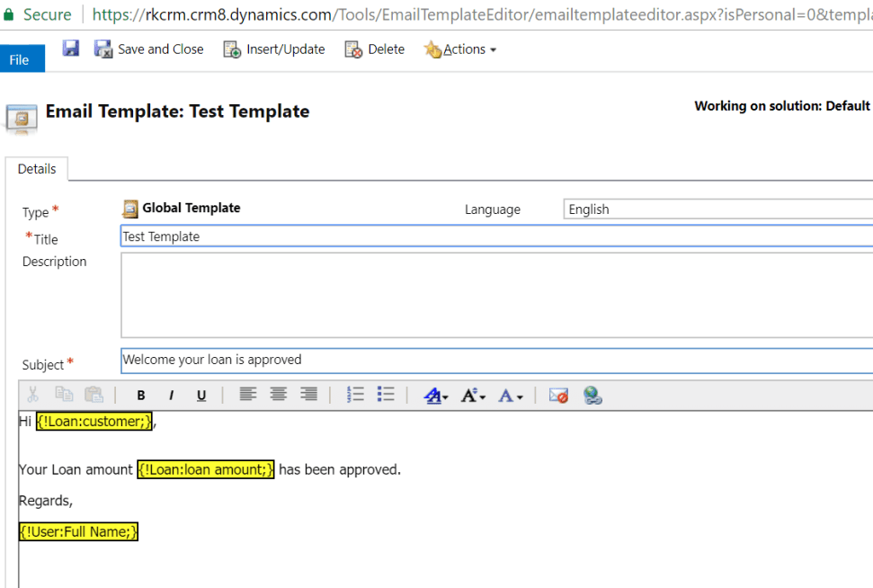The width and height of the screenshot is (873, 588).
Task: Toggle underline formatting
Action: (x=201, y=396)
